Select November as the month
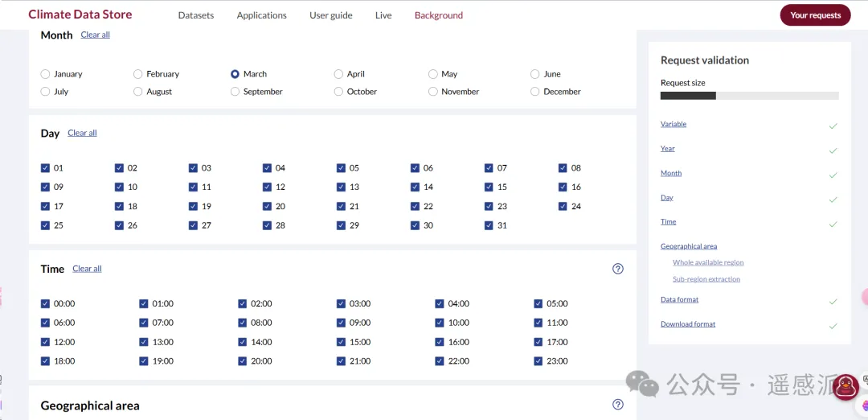868x420 pixels. click(433, 92)
